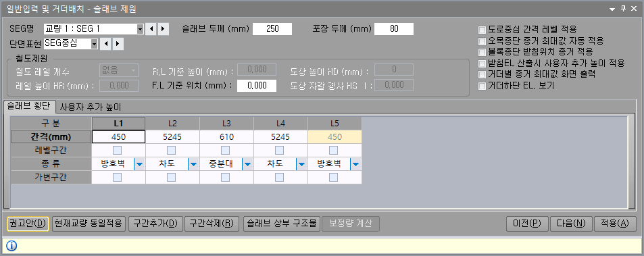
Task: Toggle the panel pin icon
Action: point(623,8)
